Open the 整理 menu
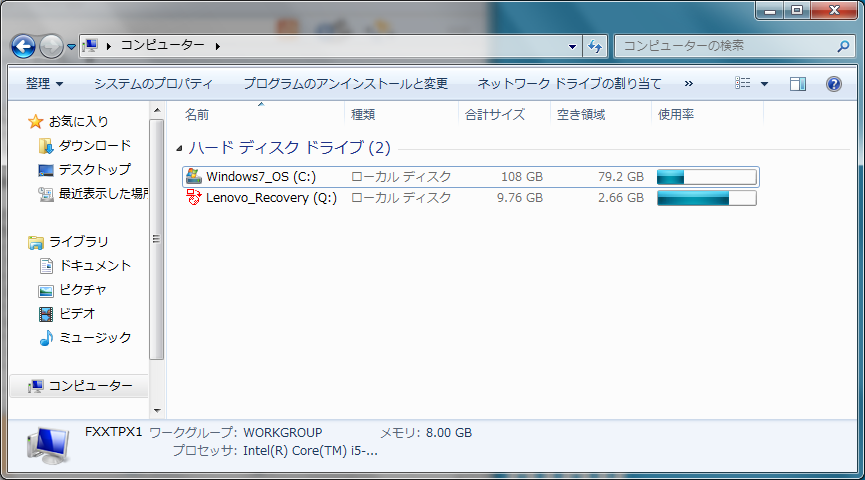 pos(44,84)
